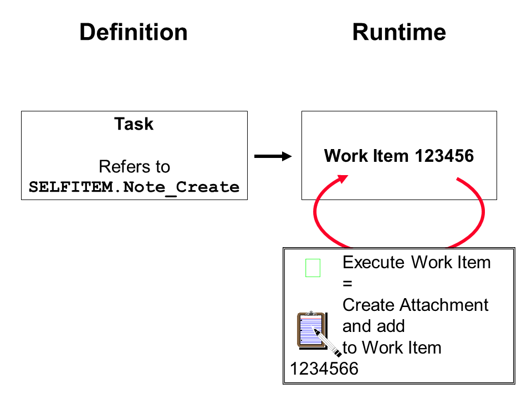Click empty space inside Work Item box above label

399,127
